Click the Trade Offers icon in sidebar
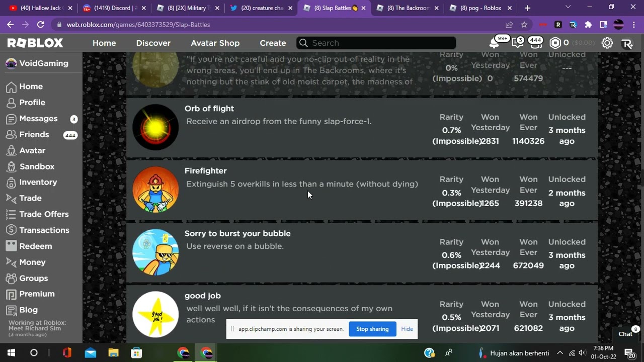644x362 pixels. [x=12, y=214]
